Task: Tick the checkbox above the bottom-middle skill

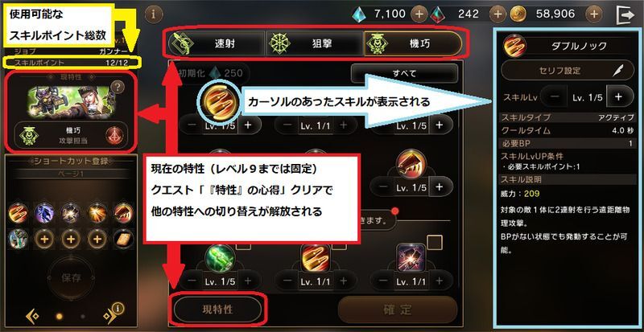Action: pyautogui.click(x=338, y=244)
